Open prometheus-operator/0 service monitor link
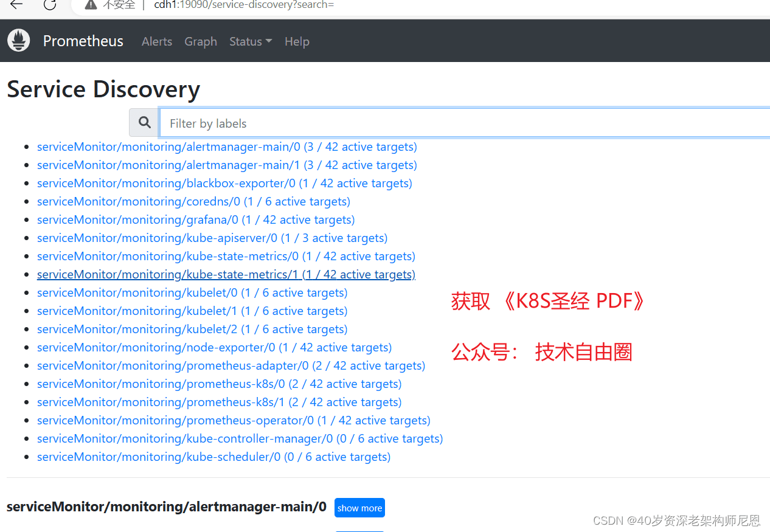 pyautogui.click(x=234, y=420)
